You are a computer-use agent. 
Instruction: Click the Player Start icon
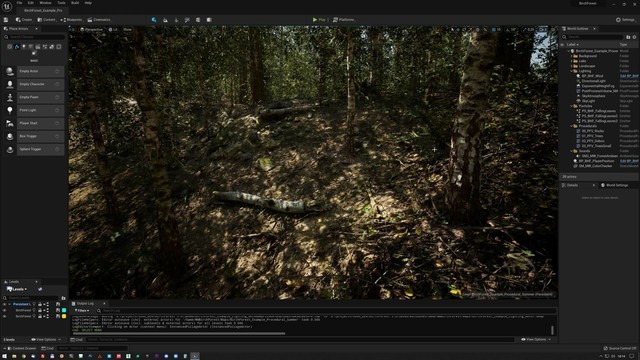pos(10,123)
